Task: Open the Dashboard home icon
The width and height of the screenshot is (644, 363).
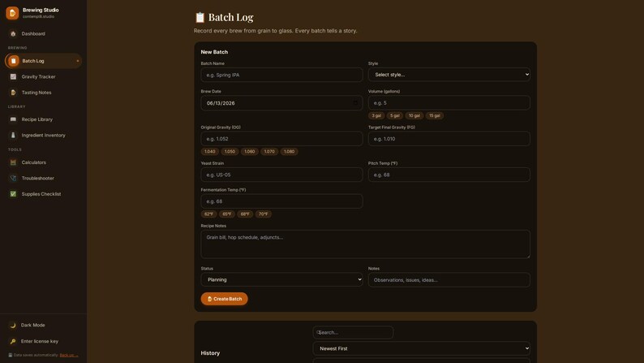Action: [13, 34]
